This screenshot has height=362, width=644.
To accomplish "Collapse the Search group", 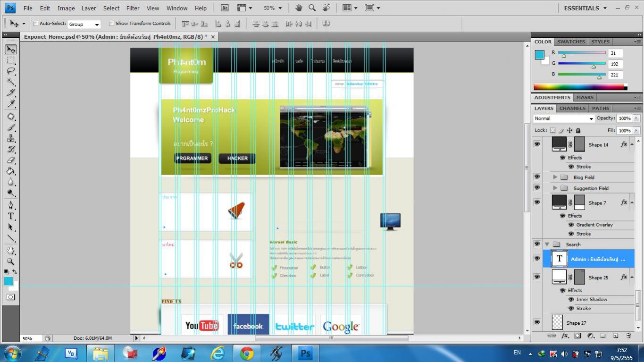I will [547, 244].
